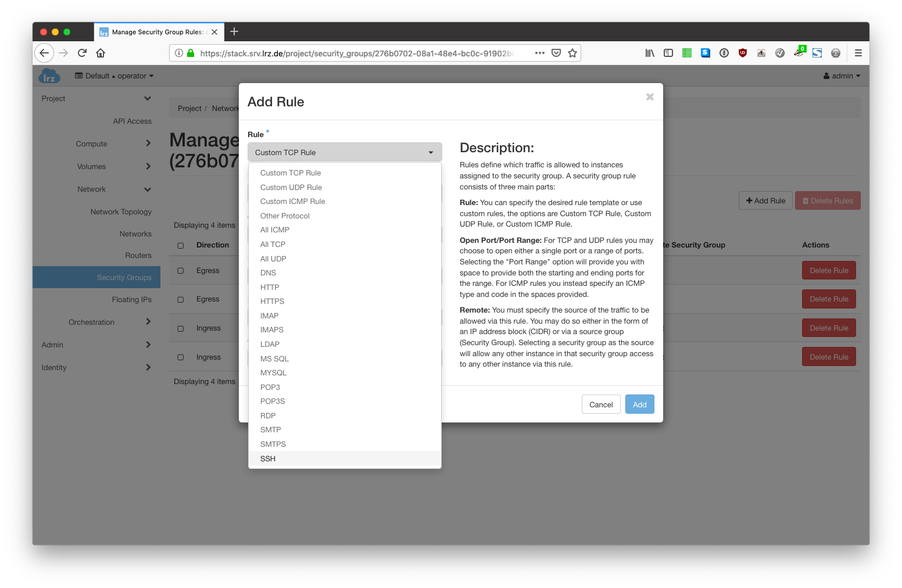Go to the browser home page icon
902x588 pixels.
tap(101, 53)
